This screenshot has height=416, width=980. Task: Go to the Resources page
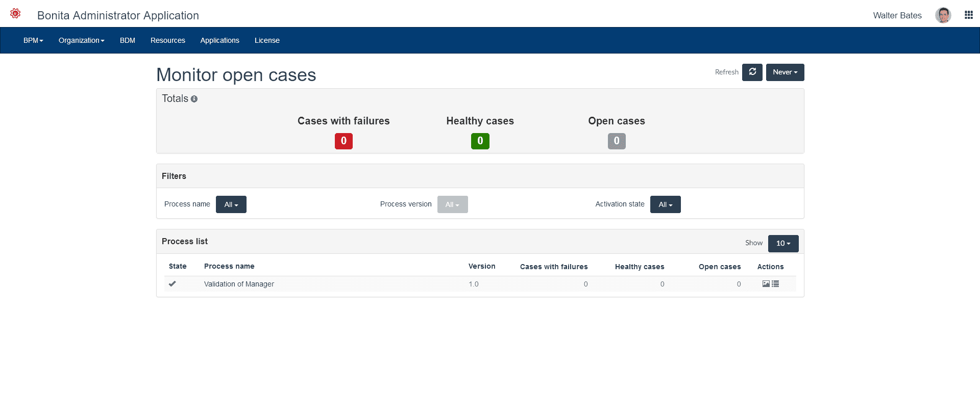[167, 40]
